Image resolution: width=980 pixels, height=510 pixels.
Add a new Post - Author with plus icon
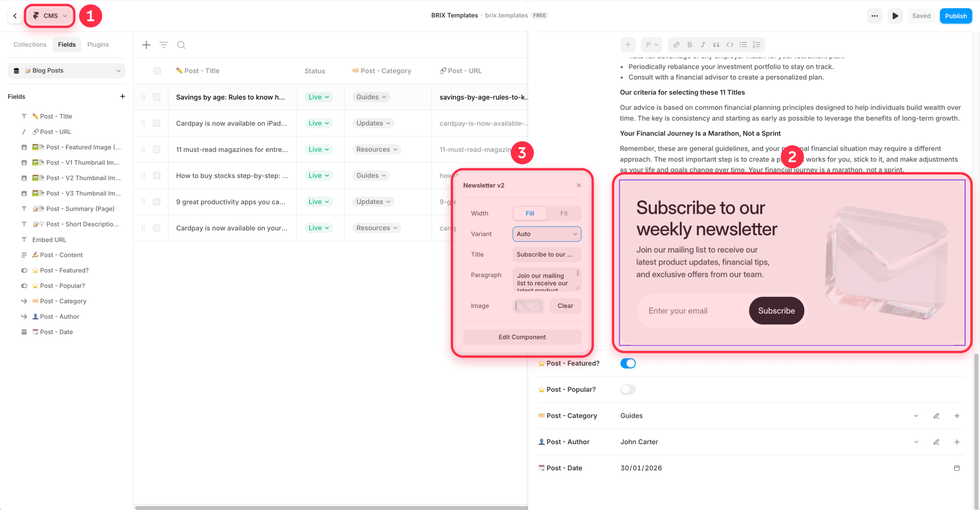coord(957,442)
